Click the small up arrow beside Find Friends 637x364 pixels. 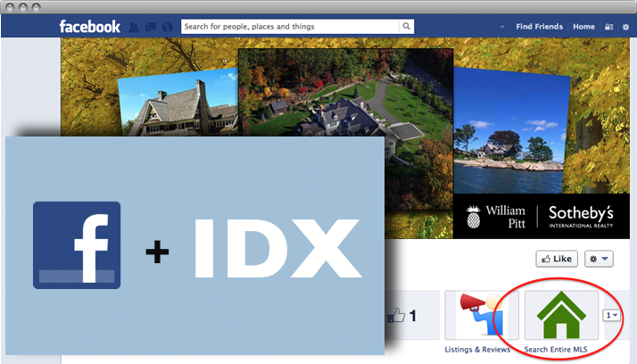point(502,27)
